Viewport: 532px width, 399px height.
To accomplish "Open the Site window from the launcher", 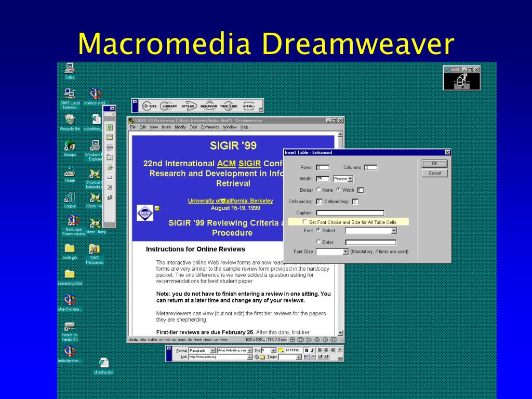I will tap(149, 106).
